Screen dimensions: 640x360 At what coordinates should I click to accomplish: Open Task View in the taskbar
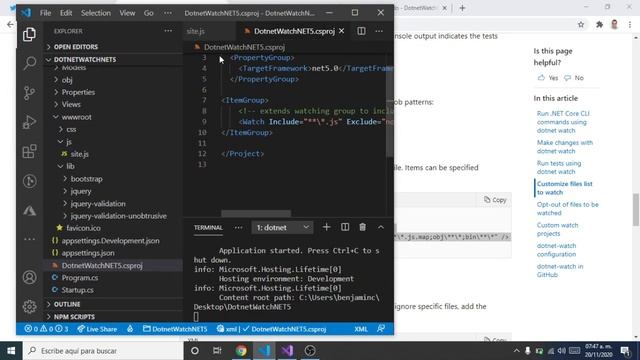[x=217, y=351]
